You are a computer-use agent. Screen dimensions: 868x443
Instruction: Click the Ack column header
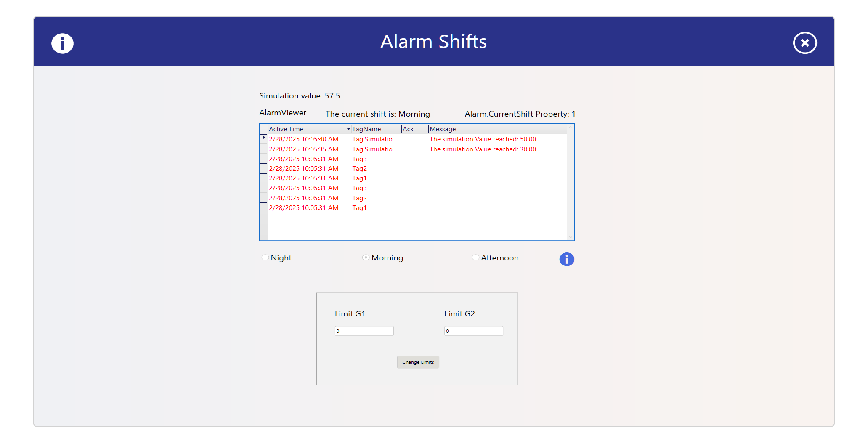click(414, 129)
